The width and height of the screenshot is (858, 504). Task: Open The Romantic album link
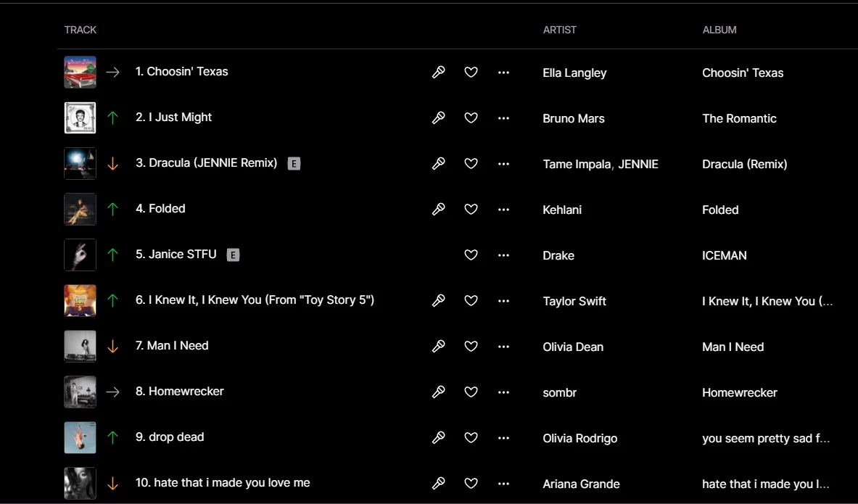739,118
